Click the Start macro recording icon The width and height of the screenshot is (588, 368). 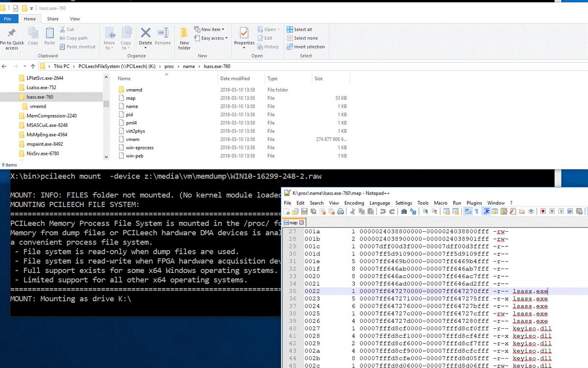542,212
